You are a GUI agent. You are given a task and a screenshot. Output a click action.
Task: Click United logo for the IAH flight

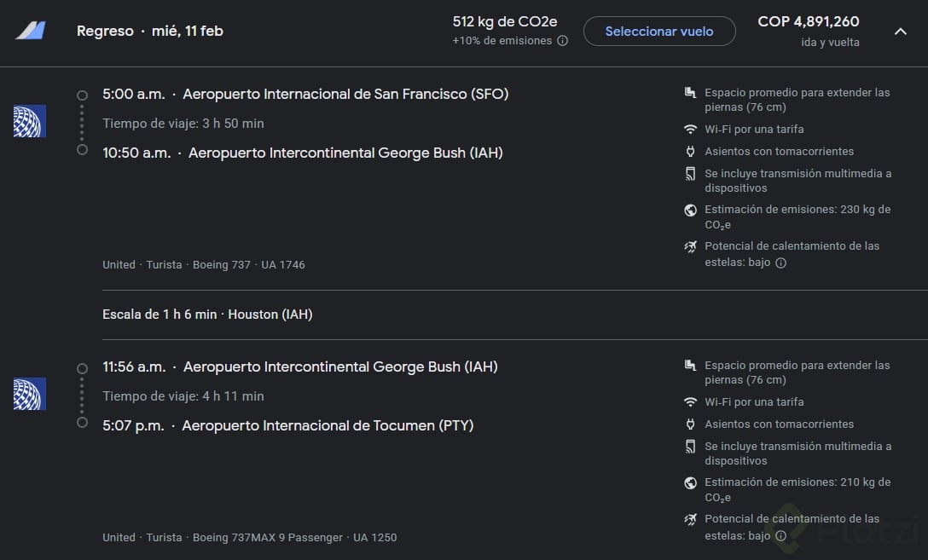[x=29, y=394]
